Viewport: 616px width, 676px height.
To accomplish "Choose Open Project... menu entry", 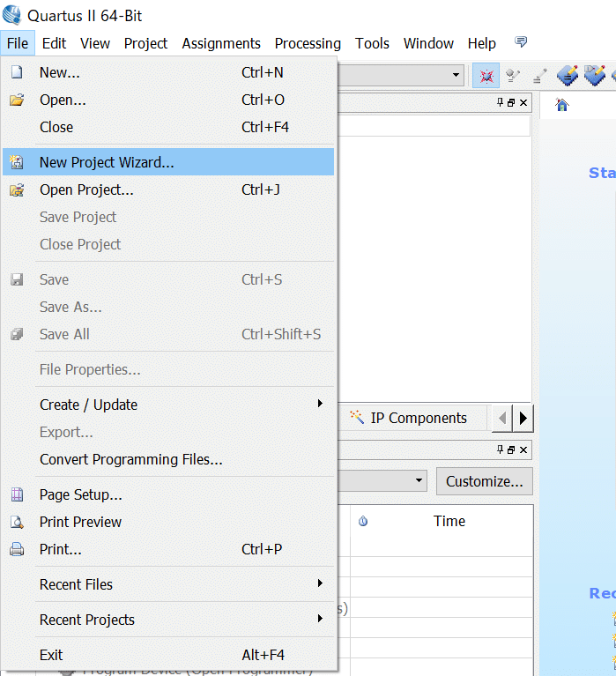I will tap(168, 189).
